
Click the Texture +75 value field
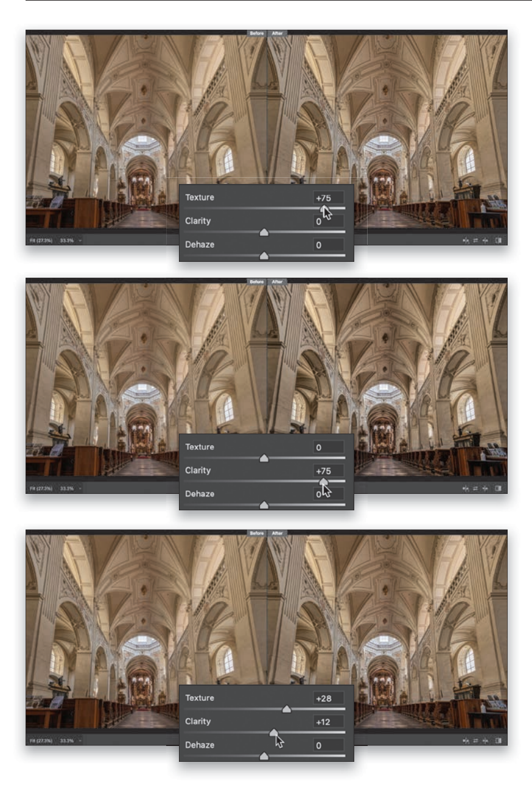click(328, 198)
